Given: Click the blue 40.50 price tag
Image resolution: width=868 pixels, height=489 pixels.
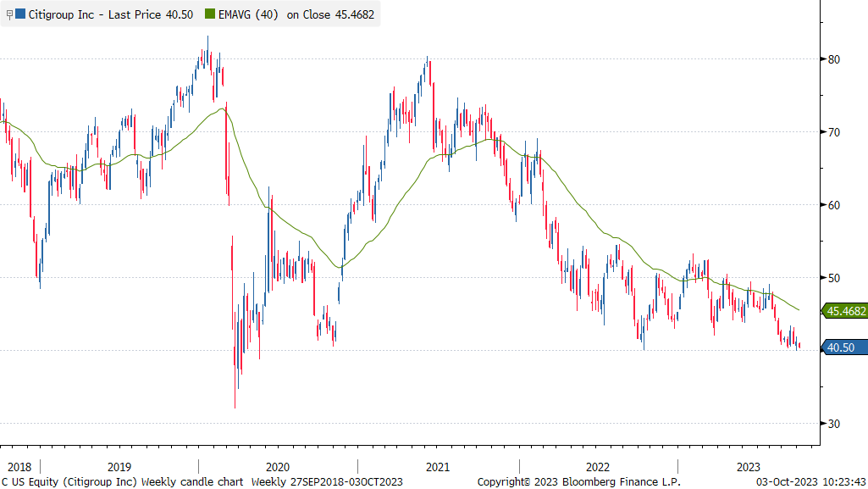Looking at the screenshot, I should tap(845, 347).
